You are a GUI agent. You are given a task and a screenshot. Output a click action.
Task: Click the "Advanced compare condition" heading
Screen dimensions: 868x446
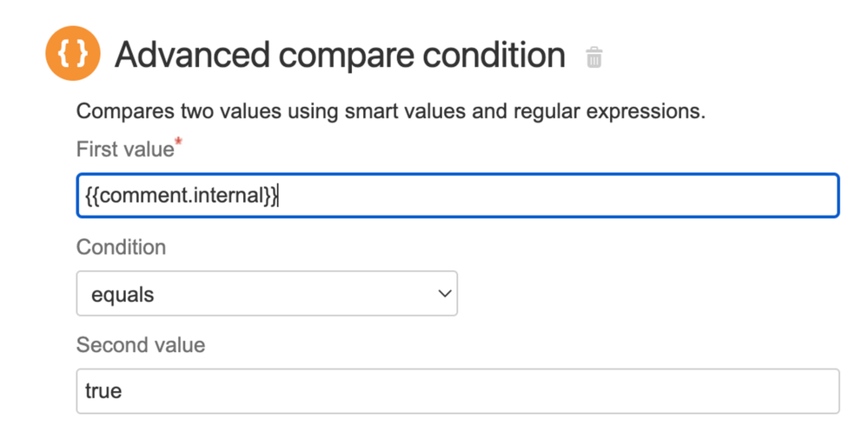click(340, 56)
